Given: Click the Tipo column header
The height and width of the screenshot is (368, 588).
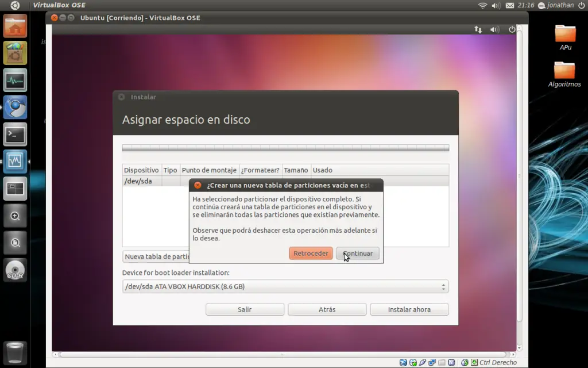Looking at the screenshot, I should coord(170,170).
